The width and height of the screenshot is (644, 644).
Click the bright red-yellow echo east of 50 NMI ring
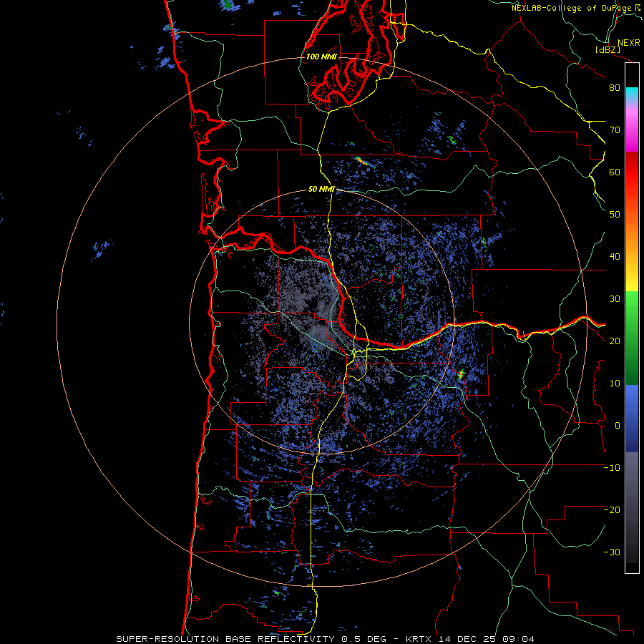(460, 374)
